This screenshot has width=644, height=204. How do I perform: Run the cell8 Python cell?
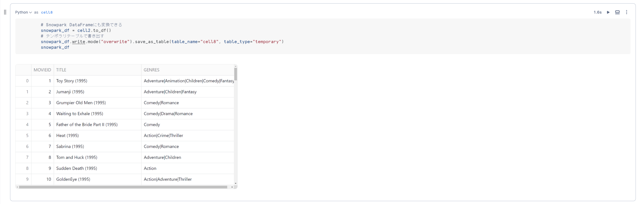coord(608,12)
